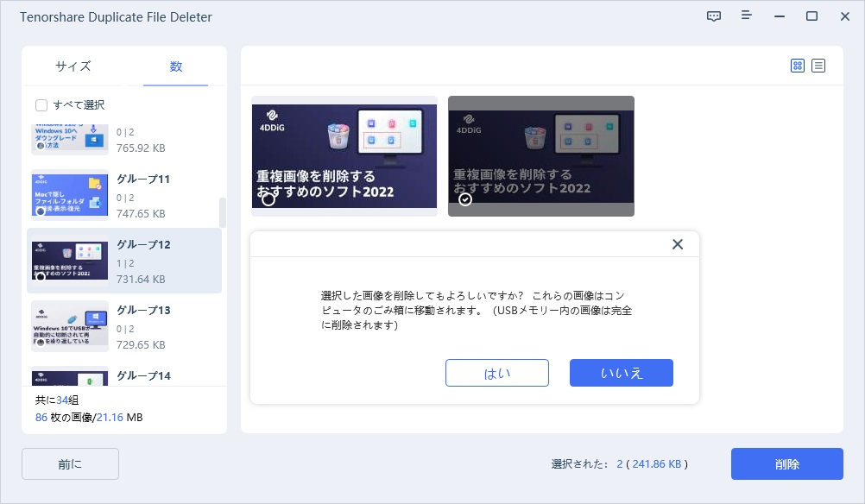Click the 1 | 2 count in グループ12
The width and height of the screenshot is (865, 504).
[125, 263]
